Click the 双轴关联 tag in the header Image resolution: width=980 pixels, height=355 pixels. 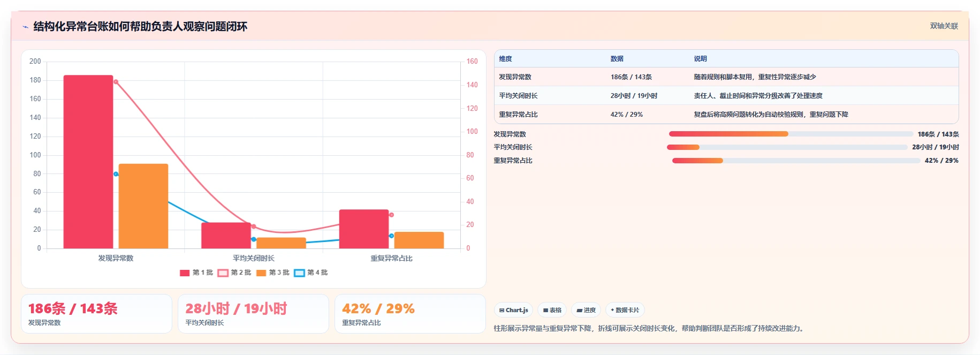[944, 26]
